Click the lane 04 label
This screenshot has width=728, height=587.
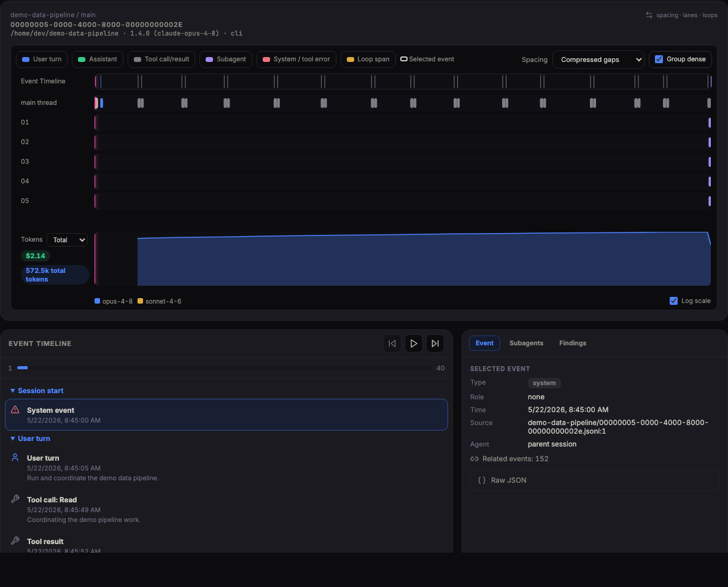pos(25,181)
